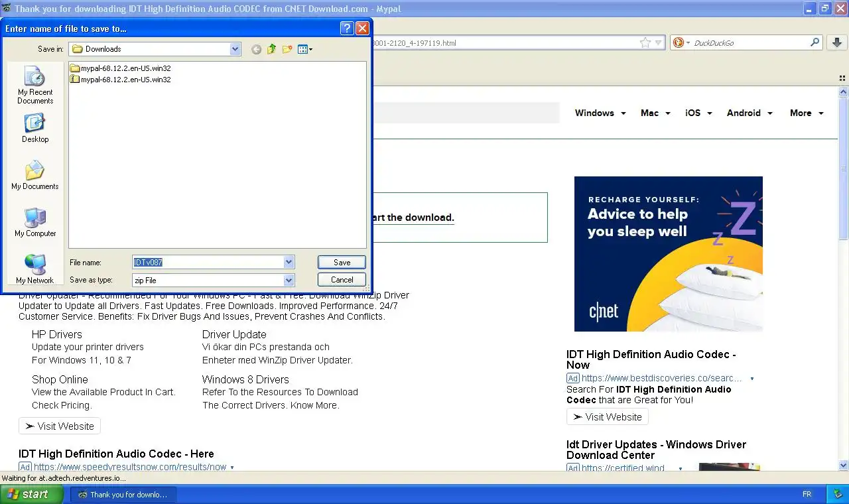Image resolution: width=849 pixels, height=504 pixels.
Task: Click the Save button
Action: (342, 262)
